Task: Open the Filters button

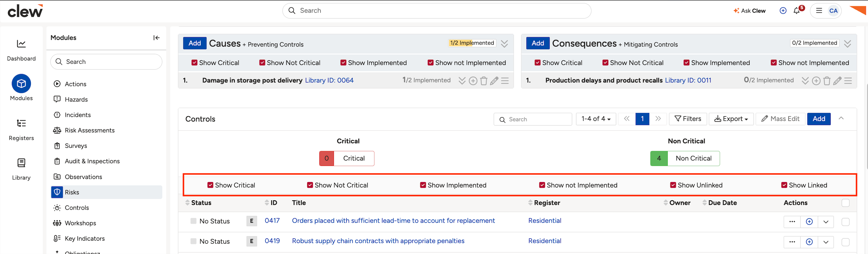Action: coord(688,119)
